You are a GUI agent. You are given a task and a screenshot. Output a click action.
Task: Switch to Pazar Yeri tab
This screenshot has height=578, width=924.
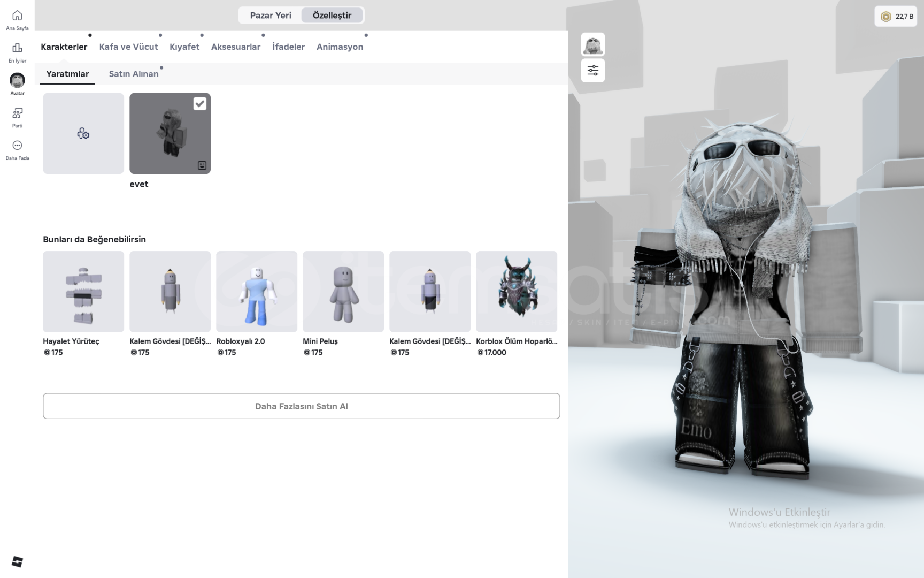pyautogui.click(x=271, y=16)
